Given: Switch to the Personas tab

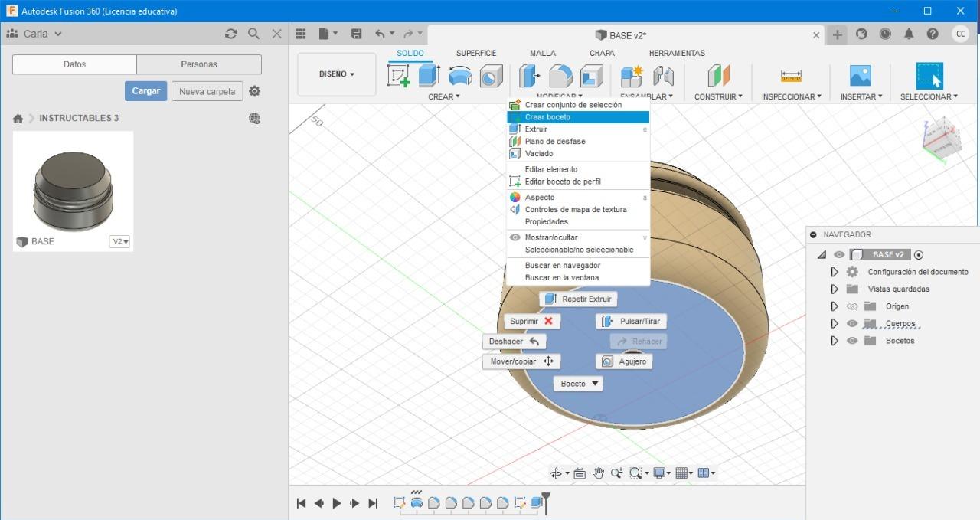Looking at the screenshot, I should tap(199, 64).
